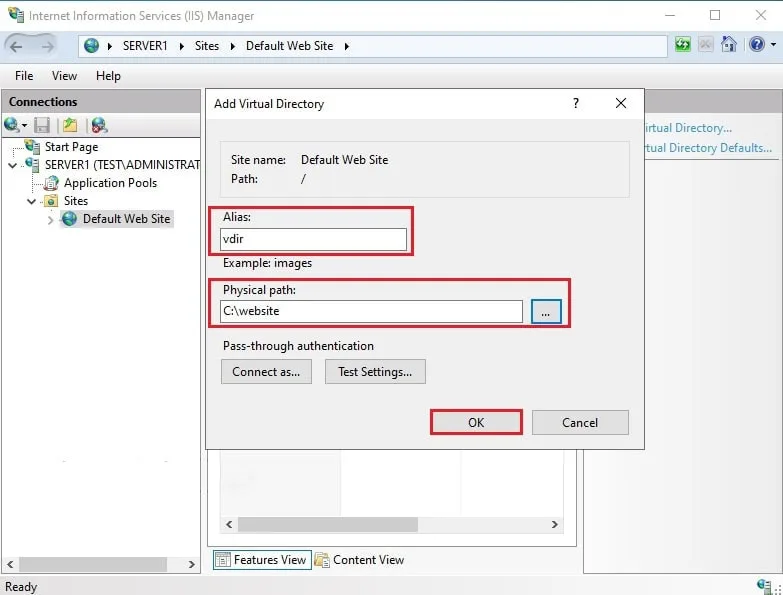Click the Sites folder icon
The width and height of the screenshot is (783, 595).
pyautogui.click(x=51, y=201)
